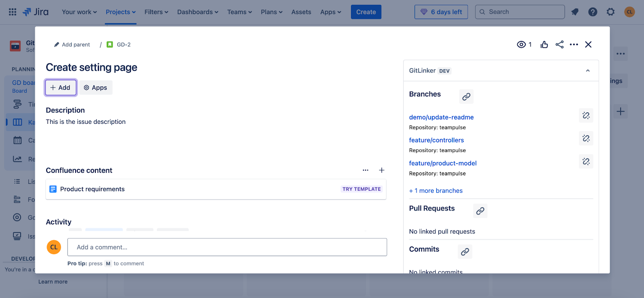Click the blue Create button
This screenshot has width=644, height=298.
(x=366, y=12)
